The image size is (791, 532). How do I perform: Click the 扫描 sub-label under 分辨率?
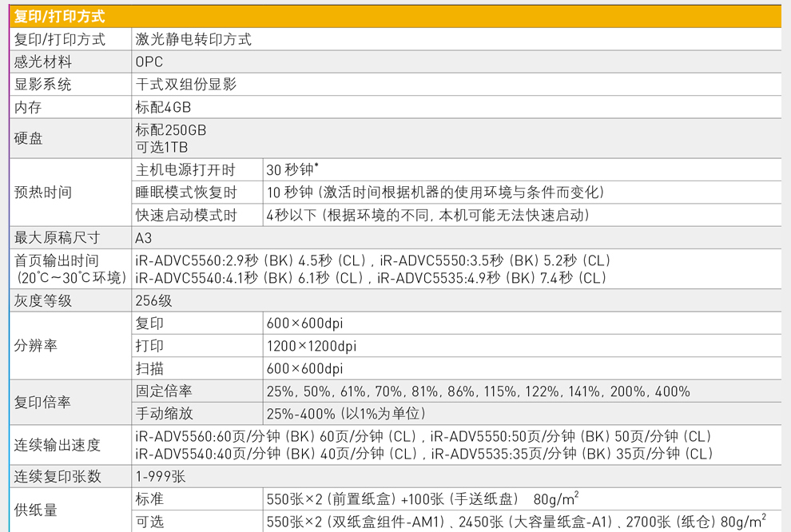(x=149, y=368)
